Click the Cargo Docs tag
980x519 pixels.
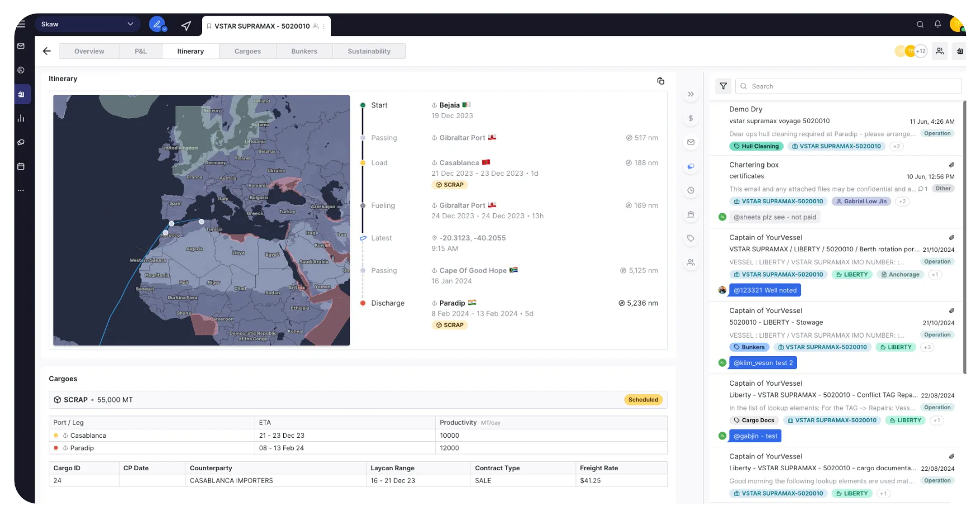coord(754,420)
